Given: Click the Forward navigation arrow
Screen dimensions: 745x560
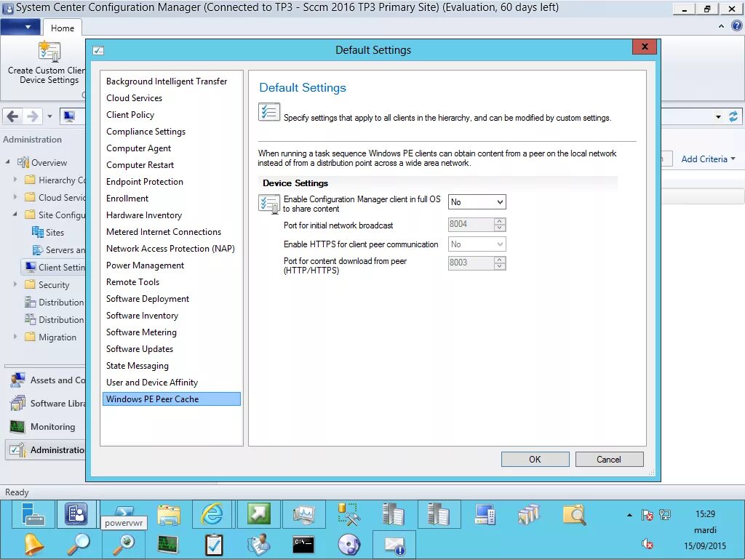Looking at the screenshot, I should point(32,116).
